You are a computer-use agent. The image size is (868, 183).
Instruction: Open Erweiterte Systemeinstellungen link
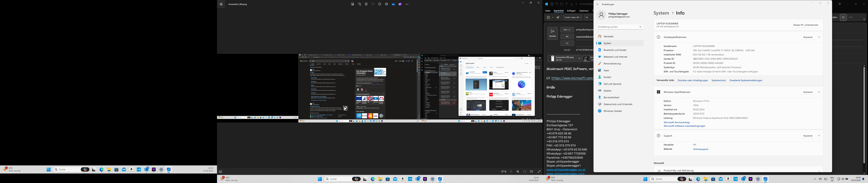[x=746, y=80]
